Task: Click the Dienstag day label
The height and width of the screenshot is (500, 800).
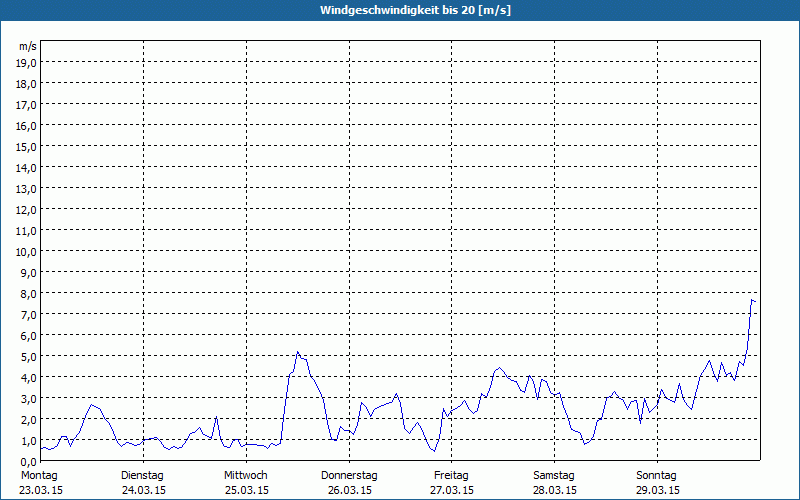Action: point(142,476)
